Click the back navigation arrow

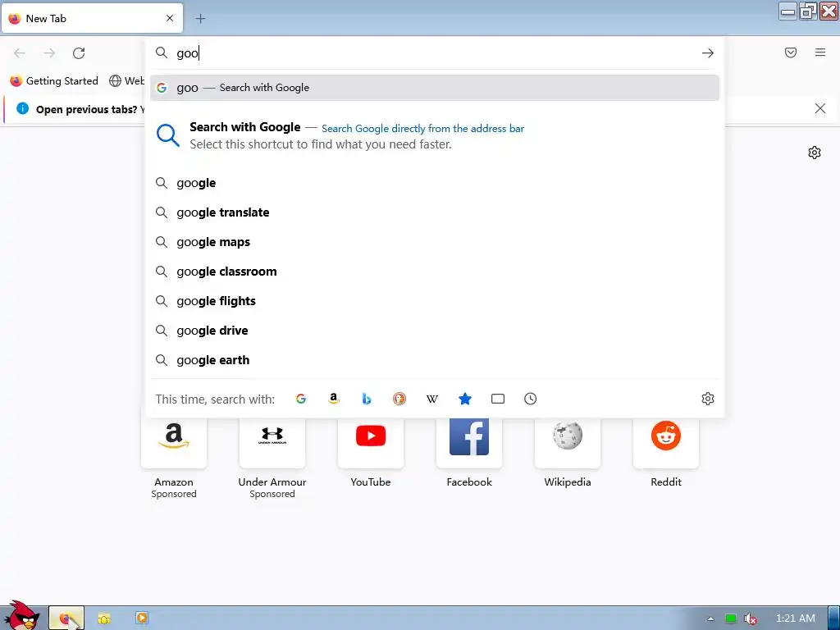click(x=20, y=53)
